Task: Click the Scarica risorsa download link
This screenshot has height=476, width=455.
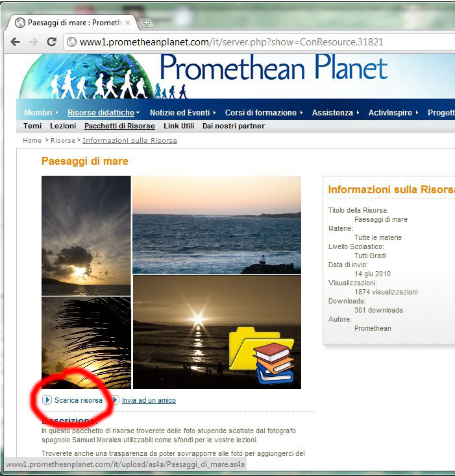Action: point(79,400)
